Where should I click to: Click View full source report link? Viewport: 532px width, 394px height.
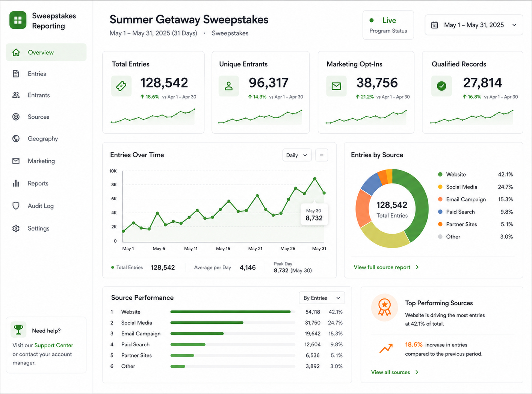[382, 267]
